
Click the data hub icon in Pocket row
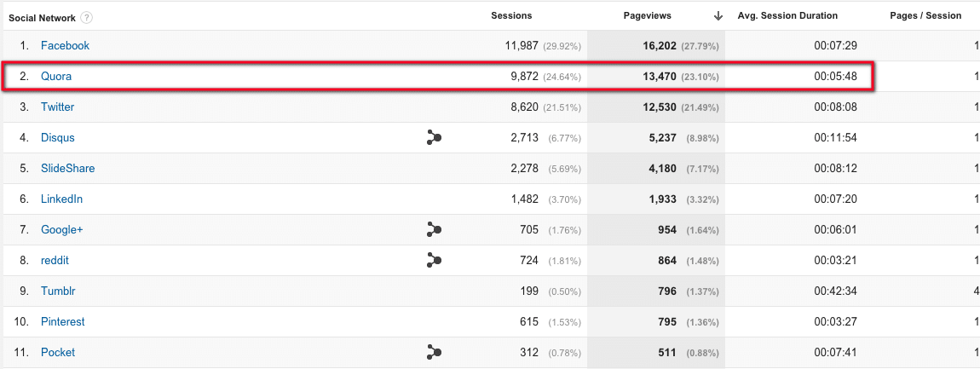click(434, 352)
